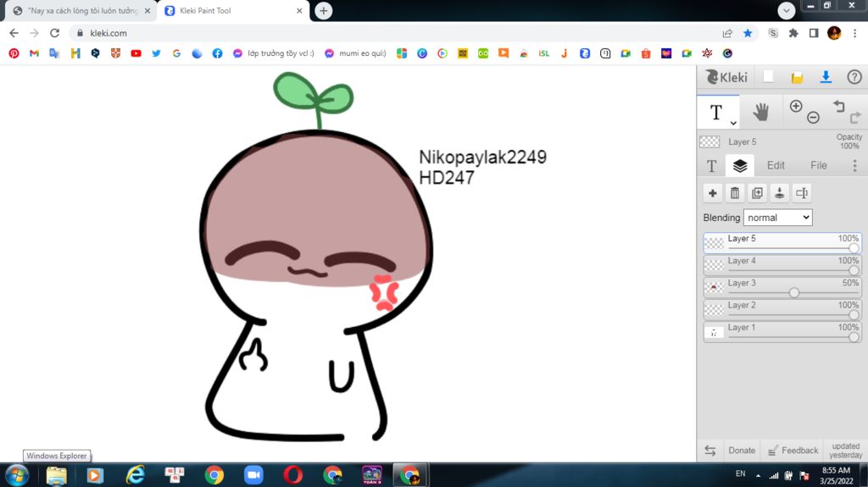Open Chrome three-dot menu
Screen dimensions: 868x487
click(854, 33)
